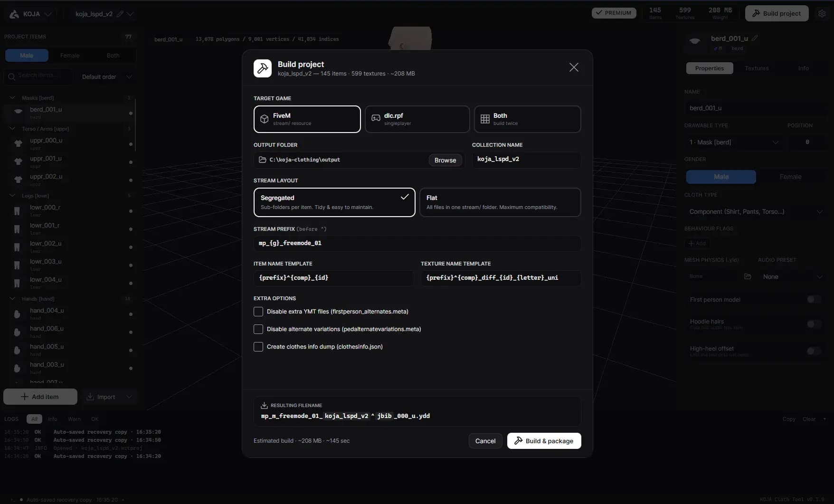Collapse the Torso / Arms [uppr] group
This screenshot has width=834, height=504.
12,128
